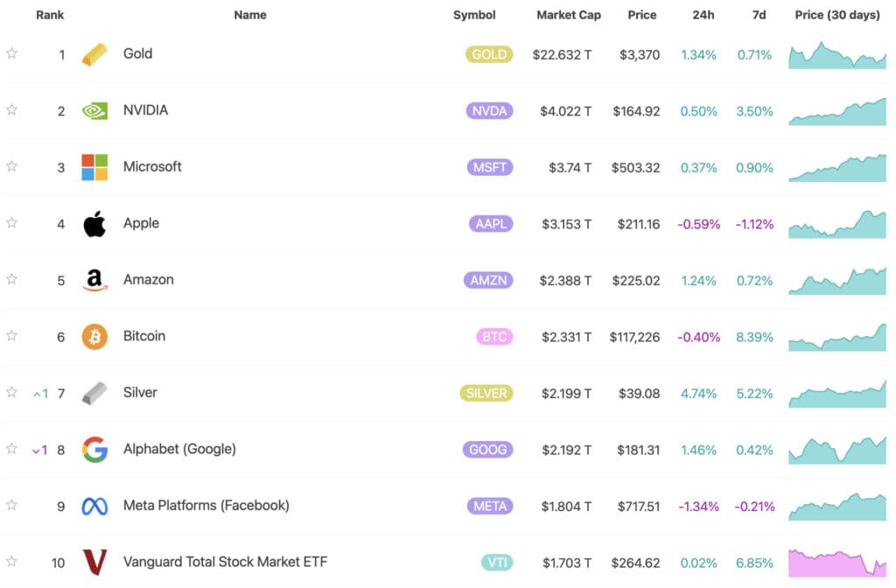Star the Silver row
Image resolution: width=896 pixels, height=588 pixels.
point(11,392)
